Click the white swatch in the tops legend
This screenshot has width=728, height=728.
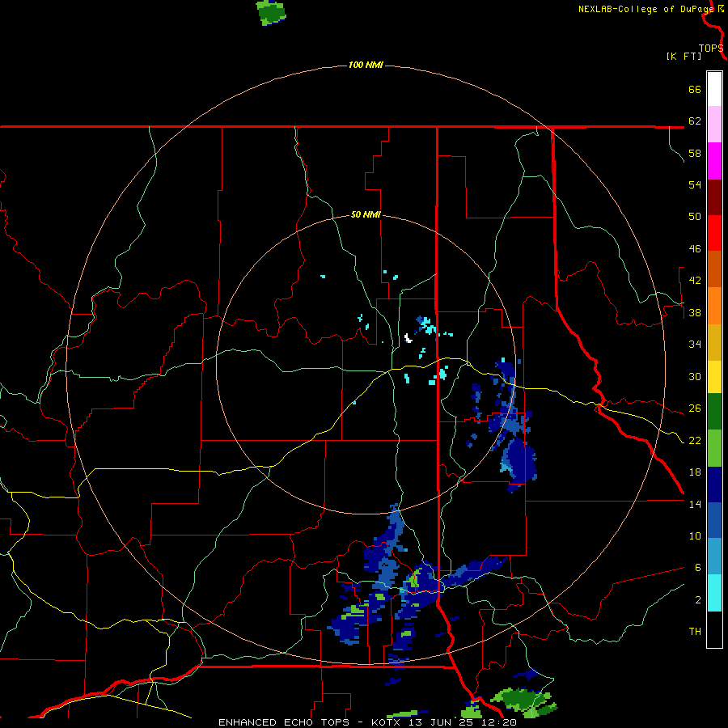pos(714,89)
